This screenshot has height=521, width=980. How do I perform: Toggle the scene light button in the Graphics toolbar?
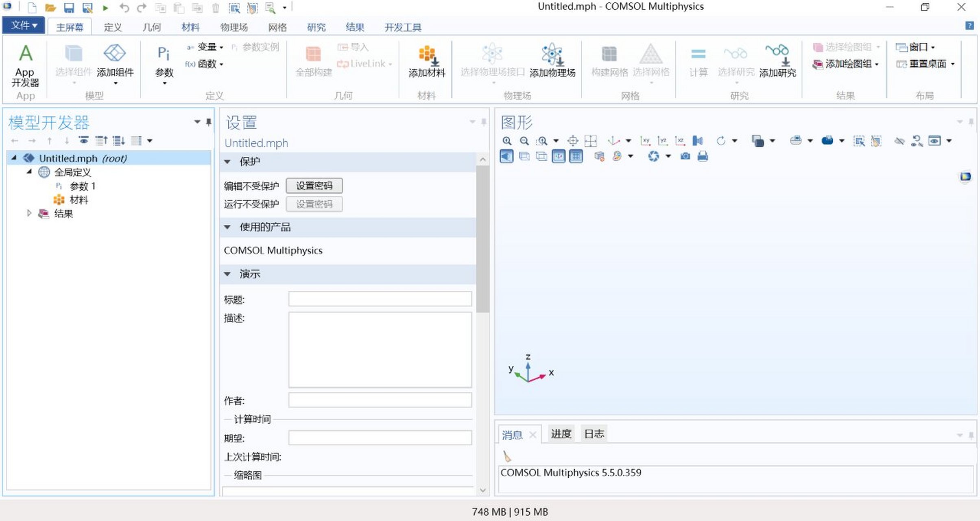tap(506, 156)
